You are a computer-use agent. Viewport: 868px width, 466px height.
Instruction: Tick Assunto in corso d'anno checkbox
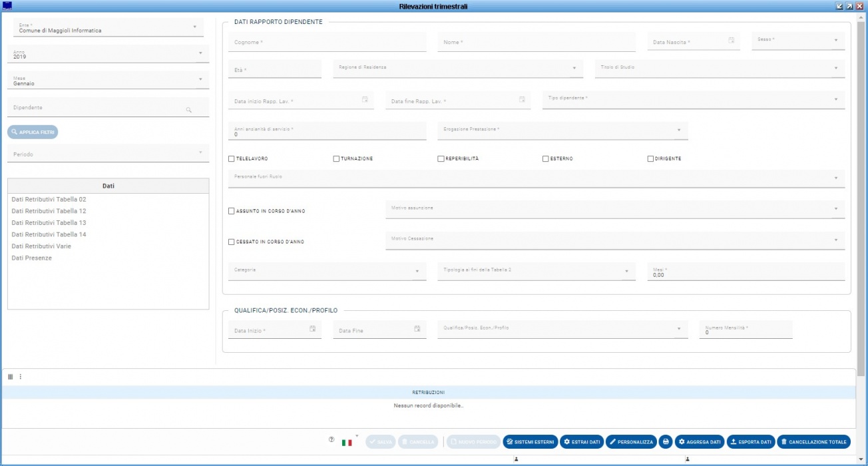click(232, 211)
